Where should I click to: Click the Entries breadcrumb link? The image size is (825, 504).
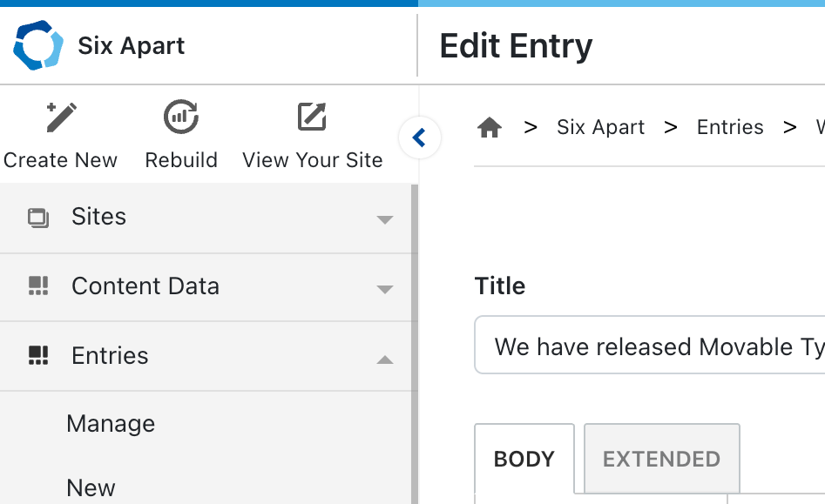click(730, 128)
